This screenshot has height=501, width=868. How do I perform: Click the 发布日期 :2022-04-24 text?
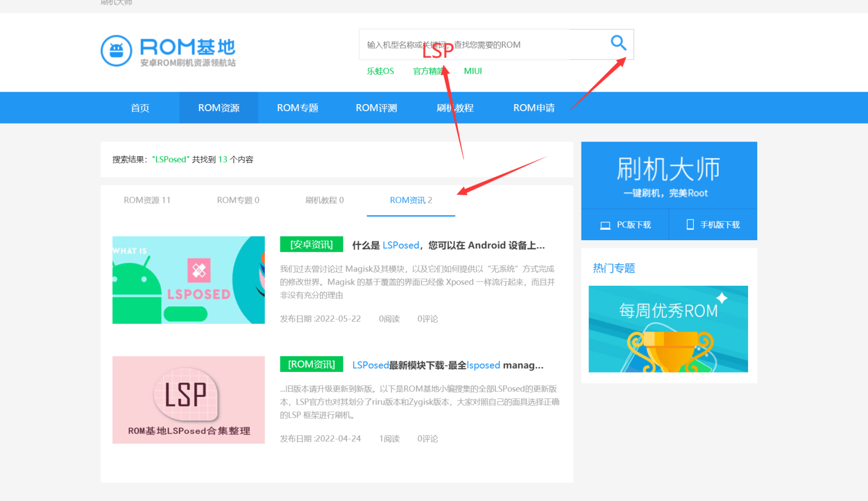320,439
